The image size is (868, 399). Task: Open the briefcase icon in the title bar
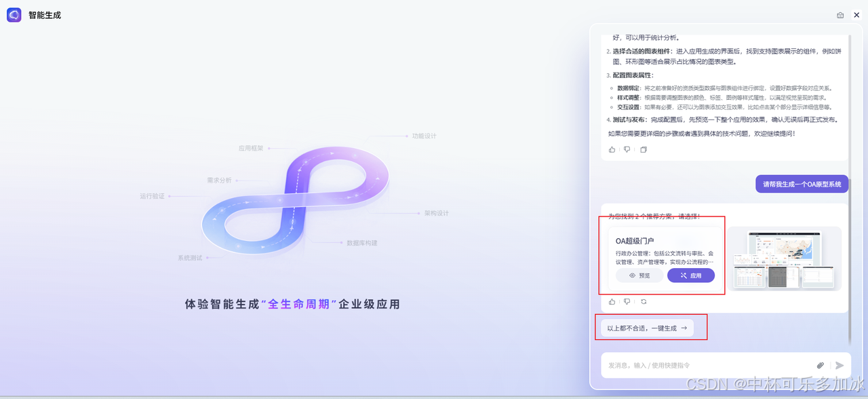(x=839, y=14)
